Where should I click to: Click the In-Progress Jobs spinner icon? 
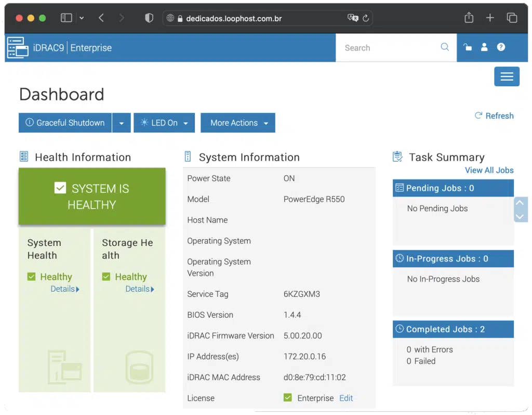coord(400,258)
